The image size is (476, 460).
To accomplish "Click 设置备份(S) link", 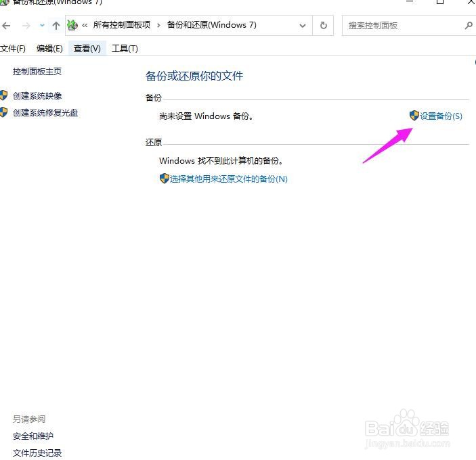I will pos(441,116).
